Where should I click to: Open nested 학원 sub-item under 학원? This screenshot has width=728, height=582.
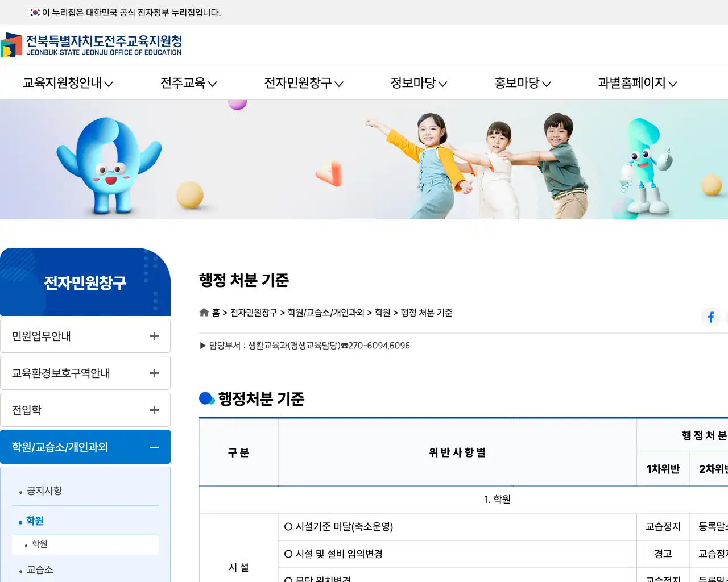40,544
